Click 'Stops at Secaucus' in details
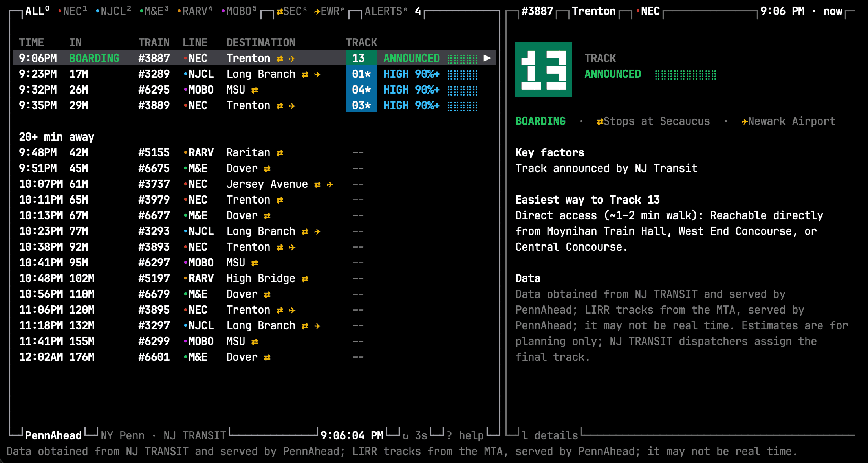 653,121
